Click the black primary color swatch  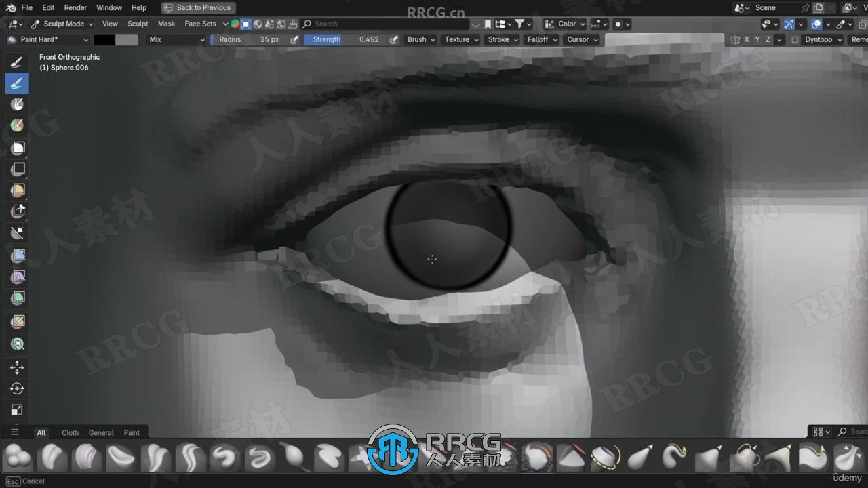point(104,39)
